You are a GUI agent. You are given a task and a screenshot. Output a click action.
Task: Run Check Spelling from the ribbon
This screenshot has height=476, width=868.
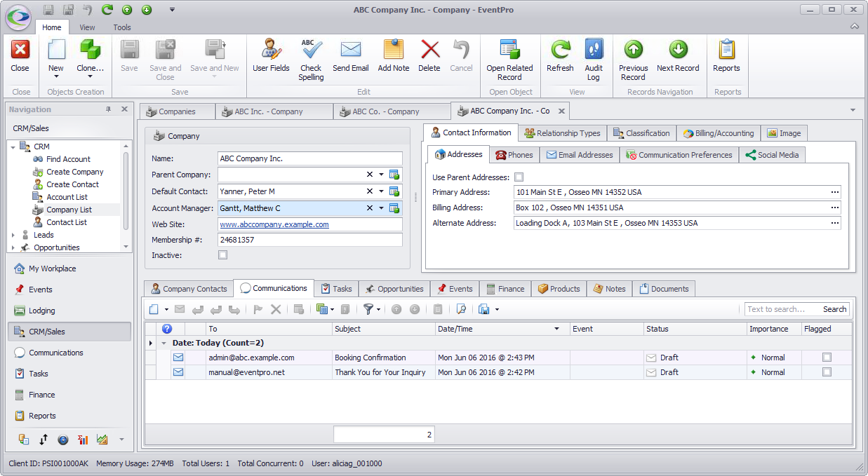[311, 60]
